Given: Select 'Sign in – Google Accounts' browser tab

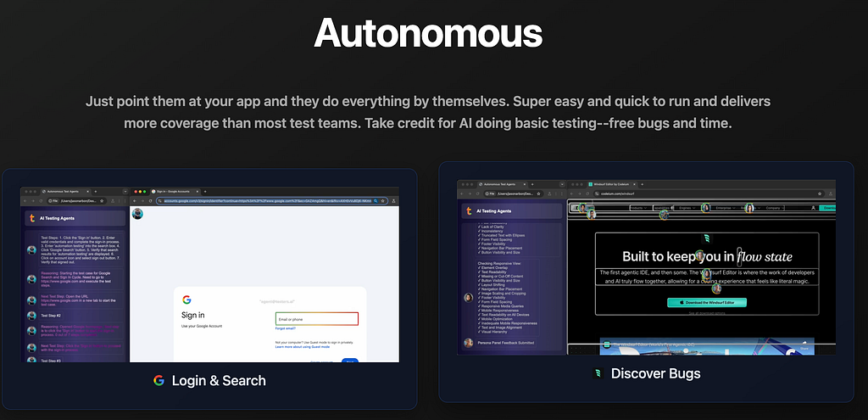Looking at the screenshot, I should [x=175, y=192].
